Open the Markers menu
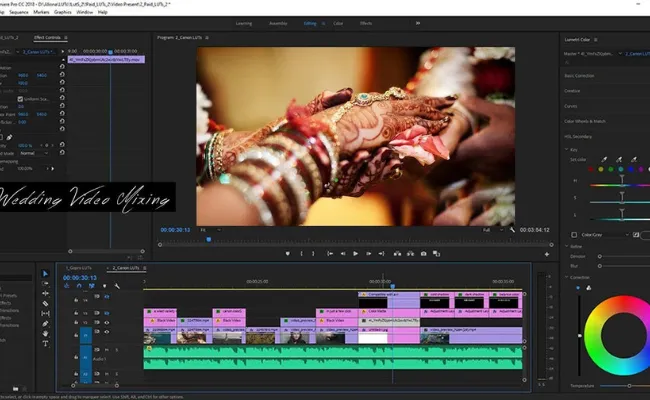 click(41, 12)
